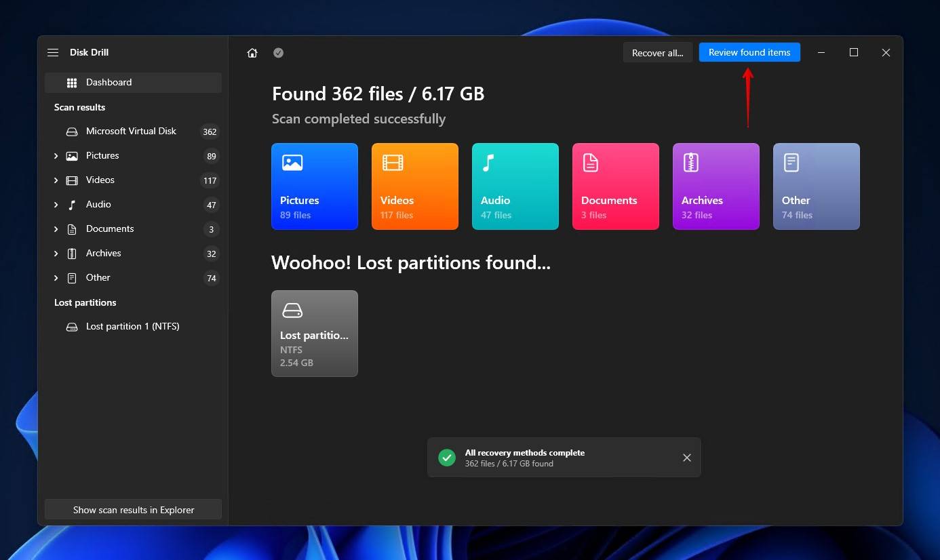
Task: Expand the Pictures tree item
Action: pyautogui.click(x=56, y=156)
